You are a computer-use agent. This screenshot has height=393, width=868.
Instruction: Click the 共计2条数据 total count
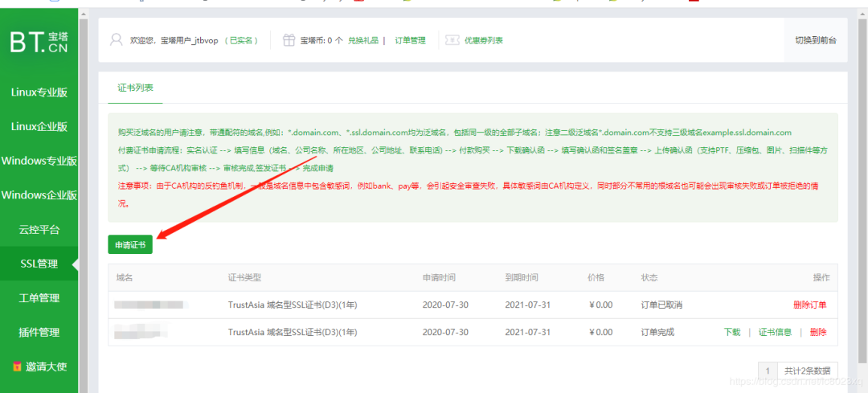[x=808, y=370]
